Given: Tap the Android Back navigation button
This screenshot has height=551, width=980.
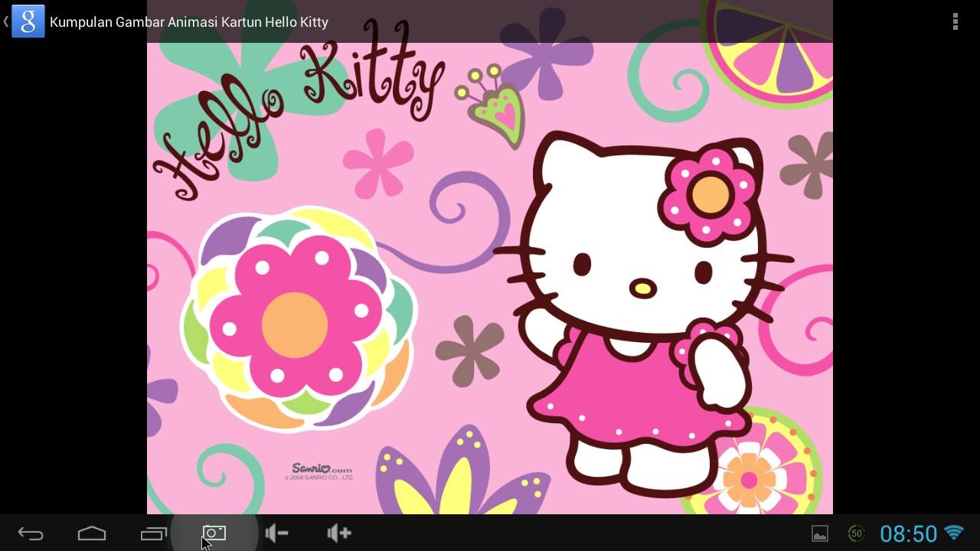Looking at the screenshot, I should pyautogui.click(x=31, y=533).
